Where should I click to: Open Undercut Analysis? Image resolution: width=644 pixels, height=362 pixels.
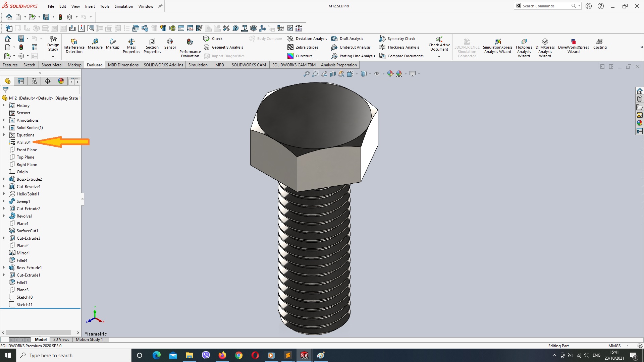pos(351,47)
